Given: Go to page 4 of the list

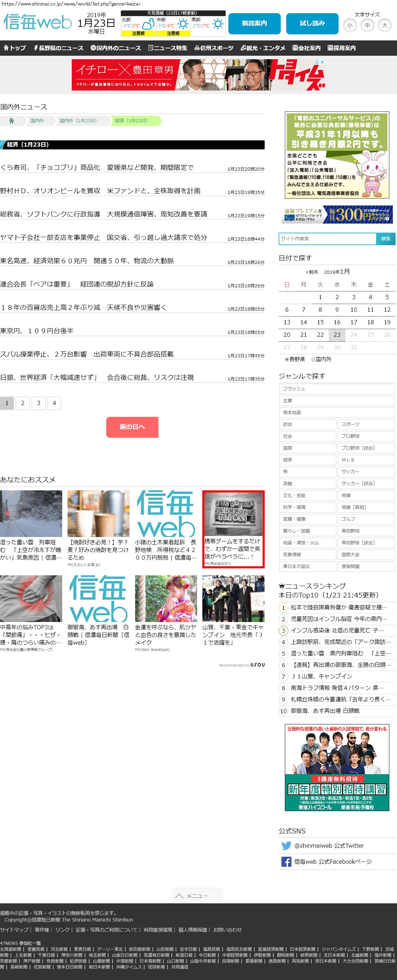Looking at the screenshot, I should 54,403.
